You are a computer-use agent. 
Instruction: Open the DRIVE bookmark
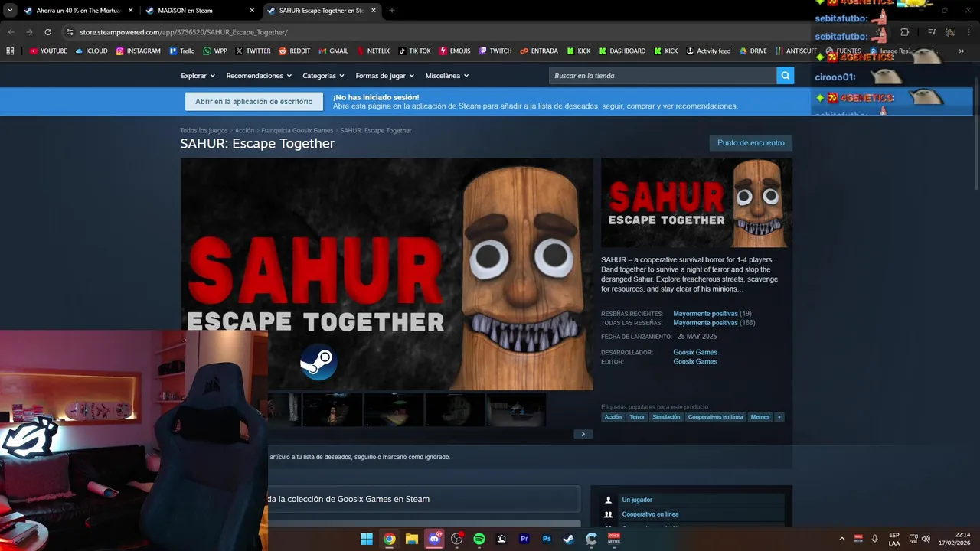[753, 51]
